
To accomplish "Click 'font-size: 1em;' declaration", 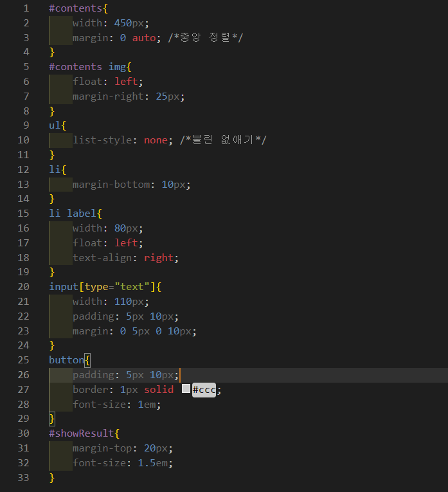I will tap(116, 404).
